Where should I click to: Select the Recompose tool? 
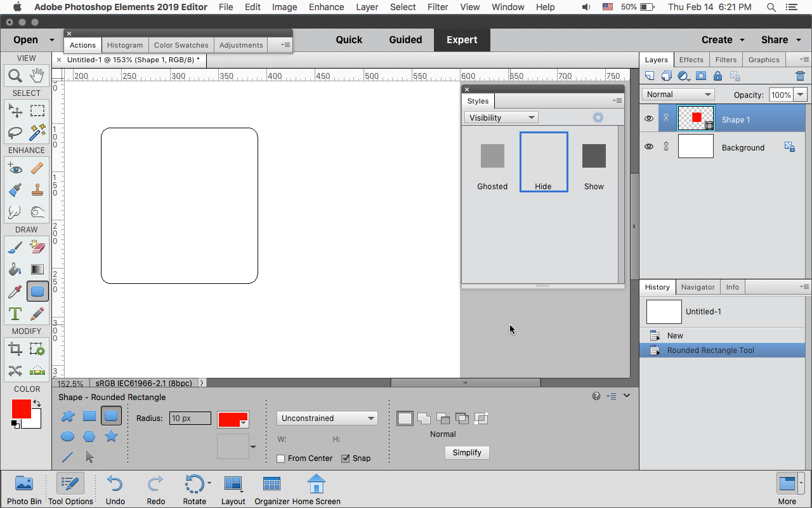coord(37,349)
